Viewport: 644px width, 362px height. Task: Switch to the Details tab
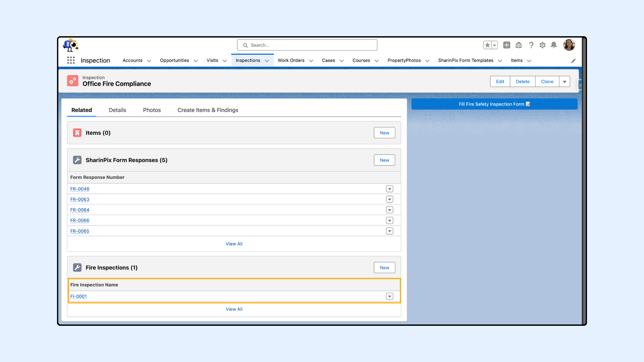pos(117,110)
